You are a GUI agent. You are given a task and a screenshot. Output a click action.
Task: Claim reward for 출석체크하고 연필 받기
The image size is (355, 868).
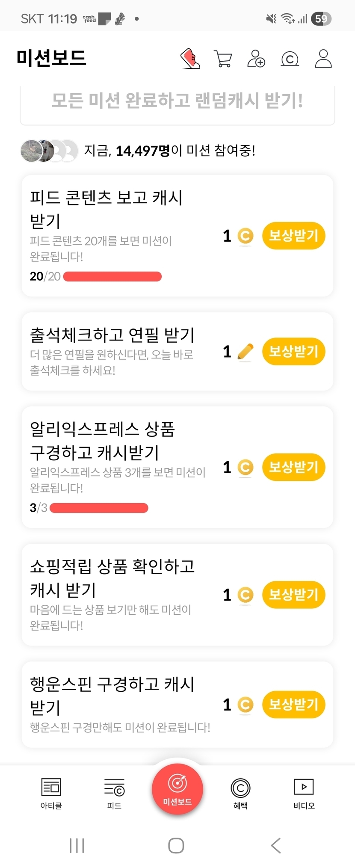click(293, 352)
